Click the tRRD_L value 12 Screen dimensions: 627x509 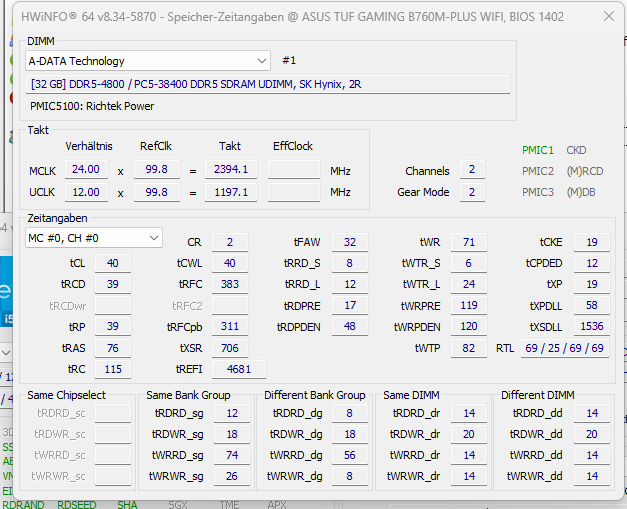pos(349,284)
